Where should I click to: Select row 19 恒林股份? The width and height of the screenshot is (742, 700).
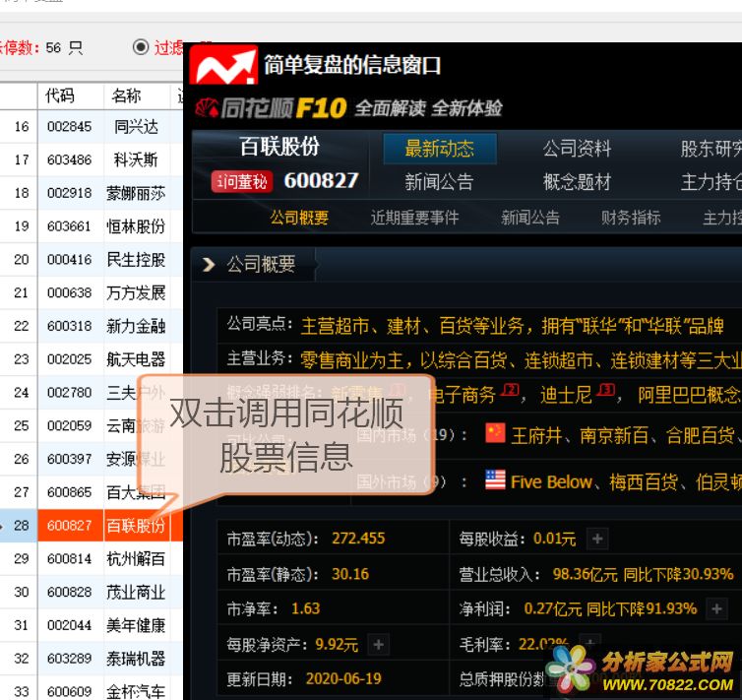(x=92, y=226)
